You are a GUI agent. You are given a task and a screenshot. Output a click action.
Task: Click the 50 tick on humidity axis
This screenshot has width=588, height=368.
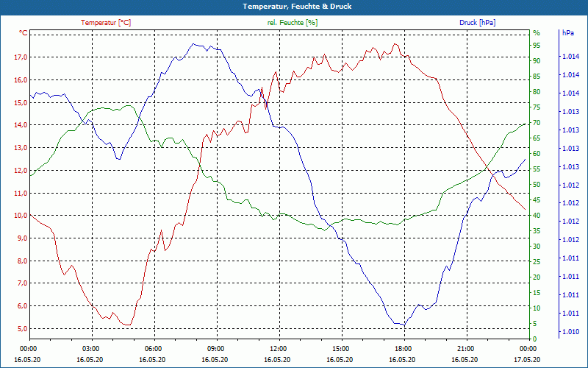537,185
